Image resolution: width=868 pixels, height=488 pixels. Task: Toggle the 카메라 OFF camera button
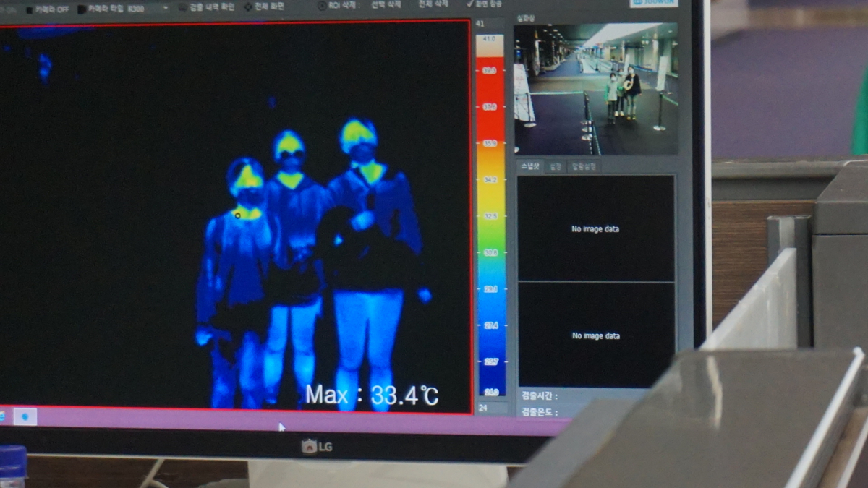[48, 9]
